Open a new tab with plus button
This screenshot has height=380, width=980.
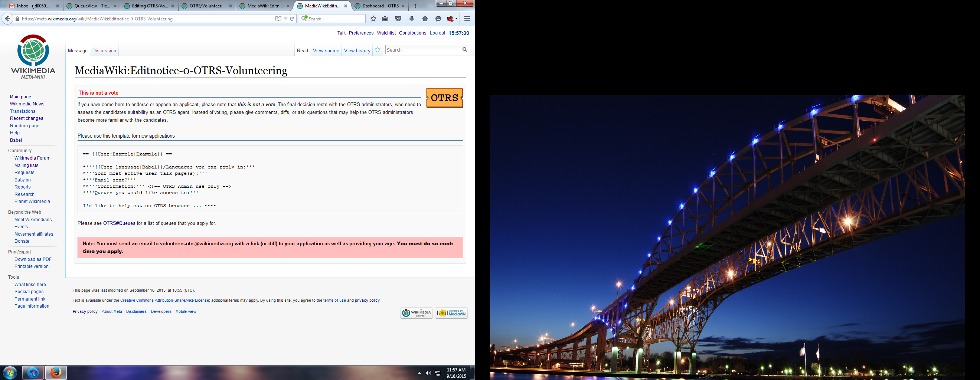click(415, 6)
